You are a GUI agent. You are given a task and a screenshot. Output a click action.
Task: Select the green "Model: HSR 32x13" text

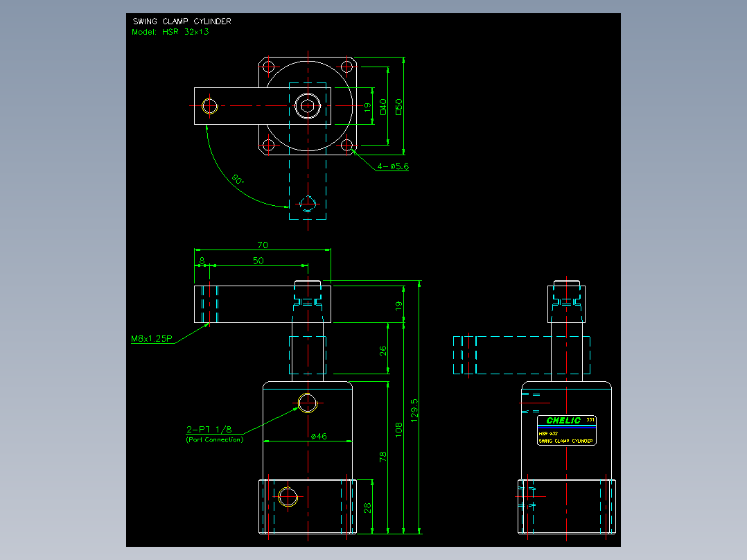click(x=170, y=32)
